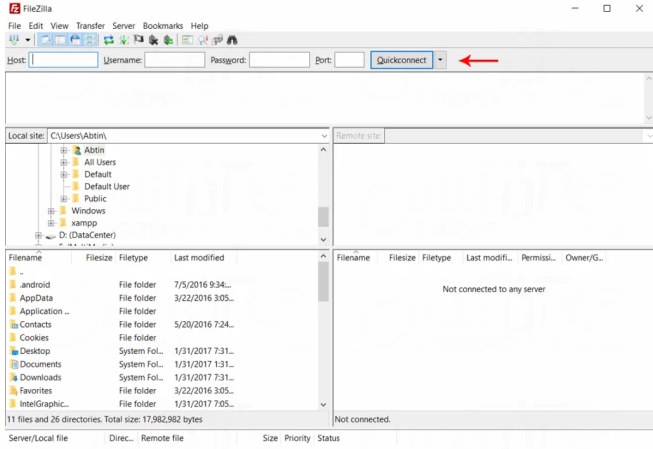Select the Default User folder in tree
653x449 pixels.
(x=107, y=187)
